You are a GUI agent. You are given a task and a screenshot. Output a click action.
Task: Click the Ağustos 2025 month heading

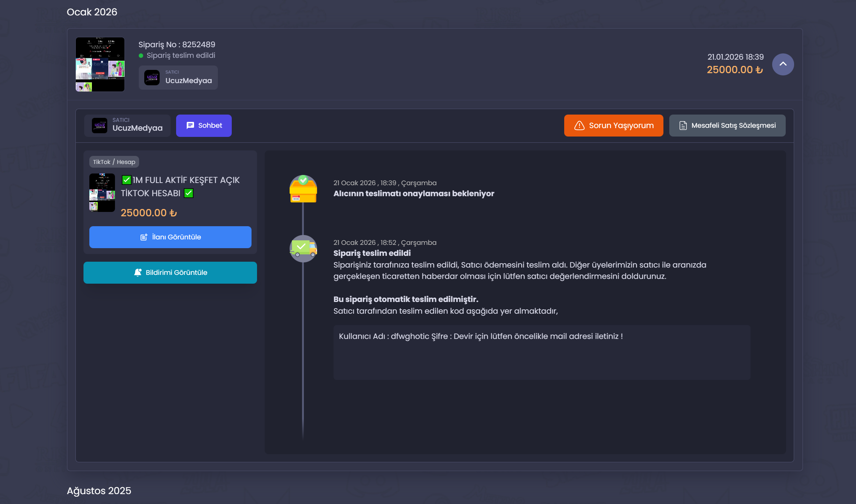(99, 491)
